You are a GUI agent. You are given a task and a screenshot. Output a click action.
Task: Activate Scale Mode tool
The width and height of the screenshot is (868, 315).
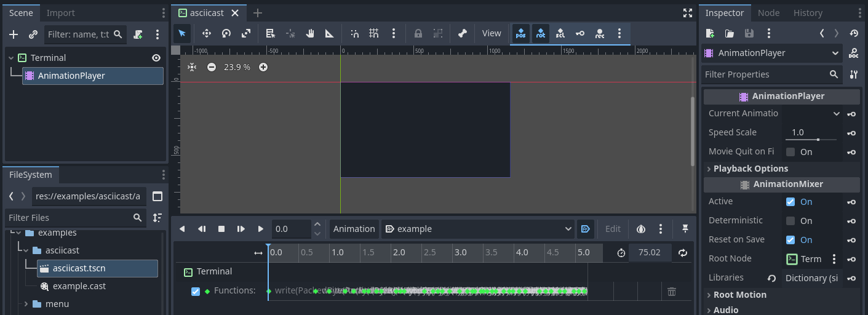point(246,33)
